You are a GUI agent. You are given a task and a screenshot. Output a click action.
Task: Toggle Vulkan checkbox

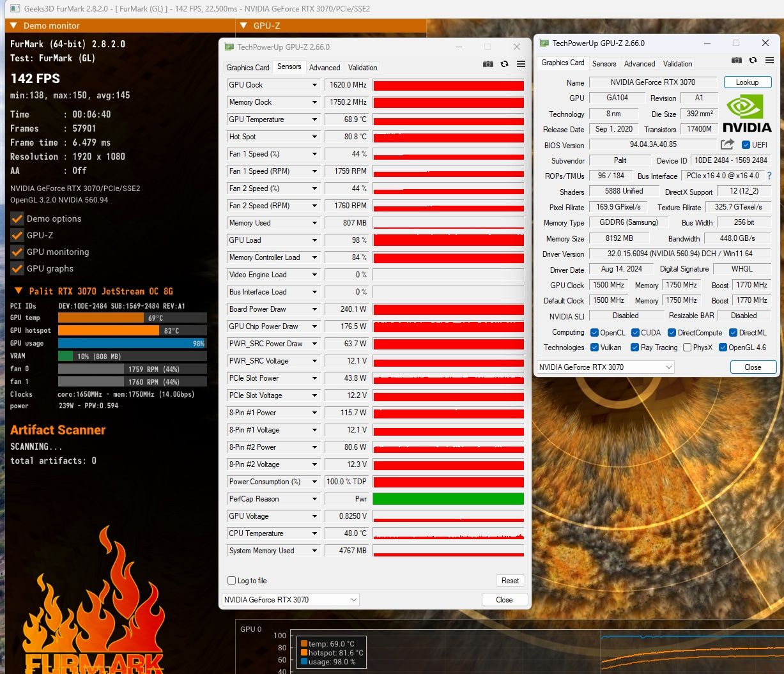(x=595, y=348)
